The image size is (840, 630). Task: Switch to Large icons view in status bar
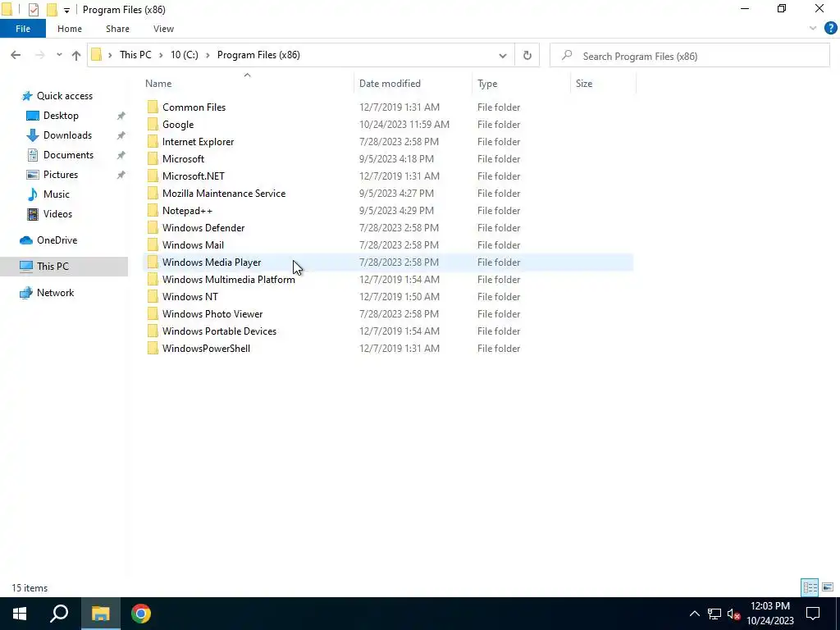click(828, 587)
